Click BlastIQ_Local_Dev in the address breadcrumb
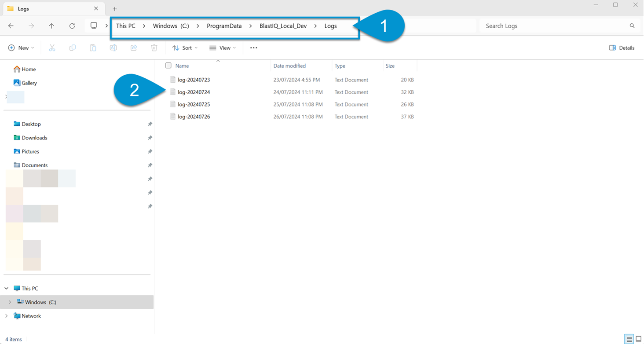The image size is (644, 344). tap(283, 26)
